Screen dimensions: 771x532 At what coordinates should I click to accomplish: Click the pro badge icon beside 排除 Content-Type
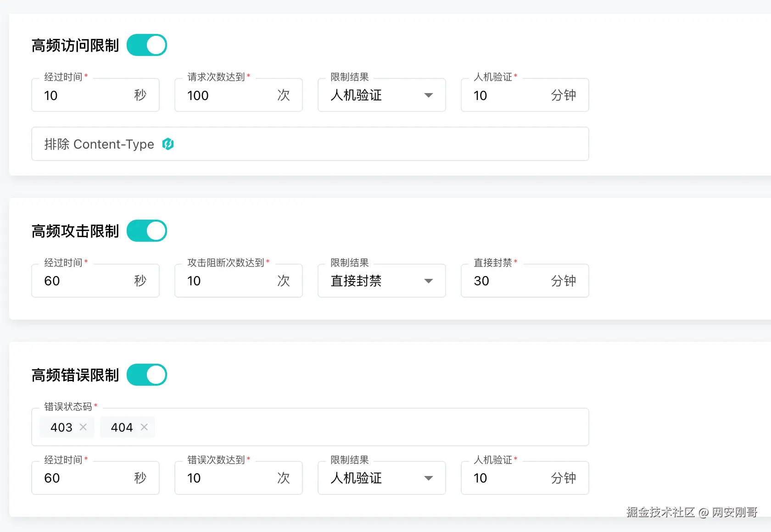coord(168,144)
